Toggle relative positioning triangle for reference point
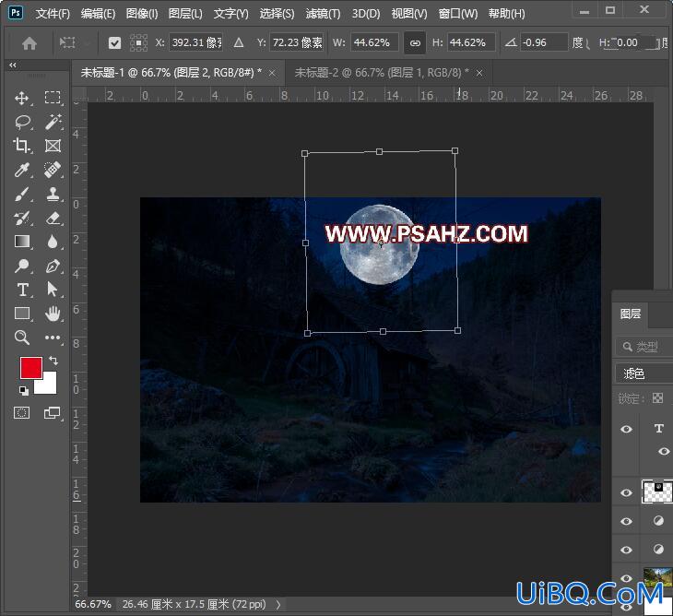 point(239,43)
